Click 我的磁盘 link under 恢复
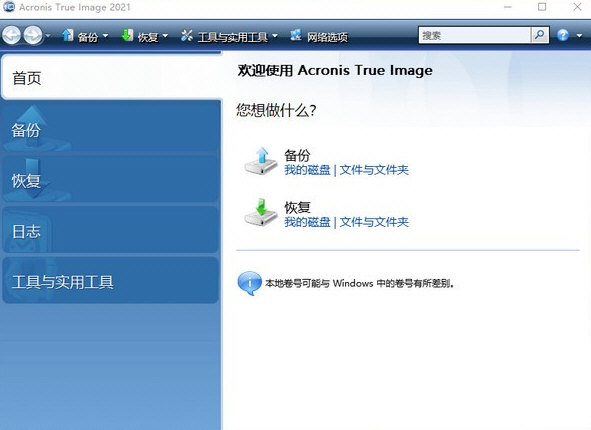591x430 pixels. point(307,222)
